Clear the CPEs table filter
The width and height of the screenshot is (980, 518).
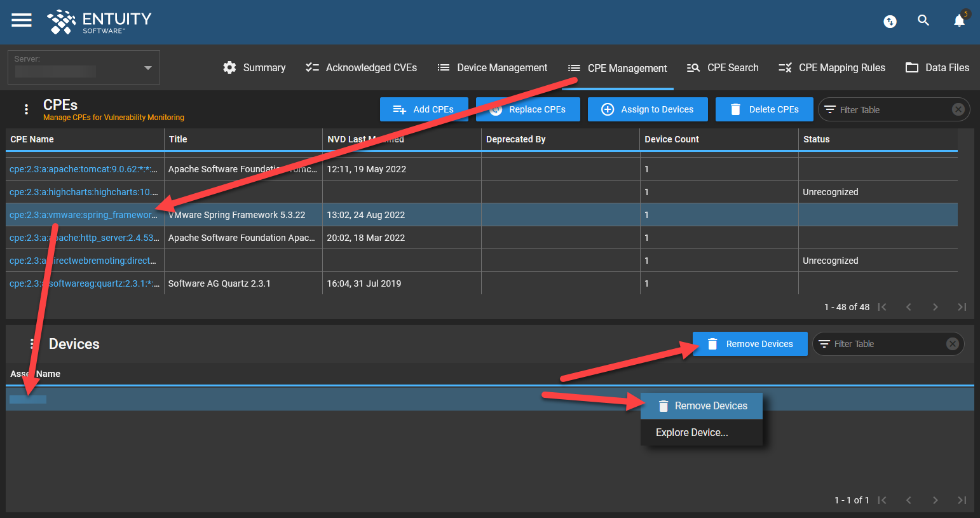tap(958, 109)
